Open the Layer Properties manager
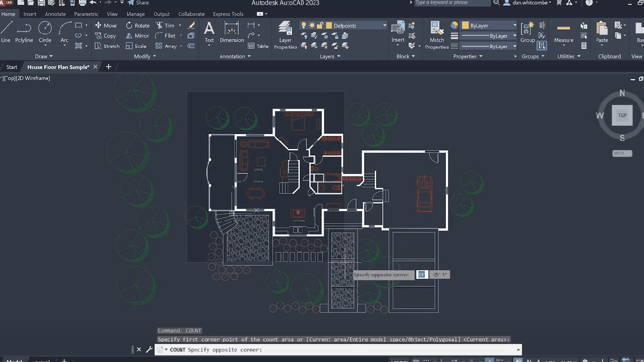Screen dimensions: 644x362 285,35
